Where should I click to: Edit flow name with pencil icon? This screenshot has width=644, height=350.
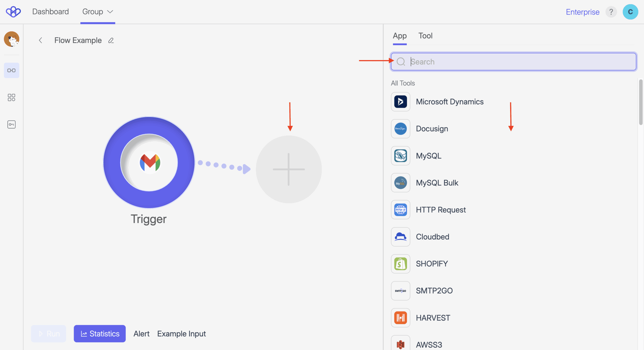[x=111, y=41]
